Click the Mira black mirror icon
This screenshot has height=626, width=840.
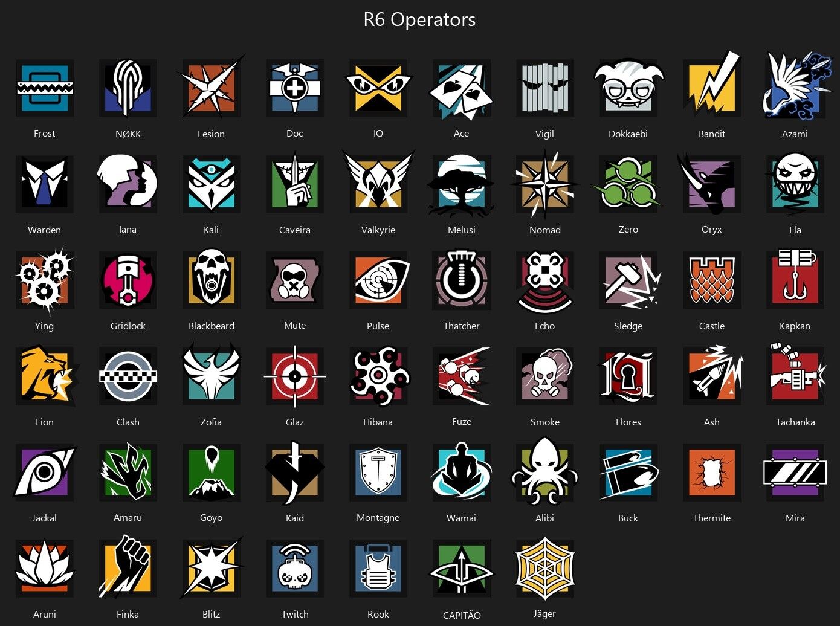795,473
